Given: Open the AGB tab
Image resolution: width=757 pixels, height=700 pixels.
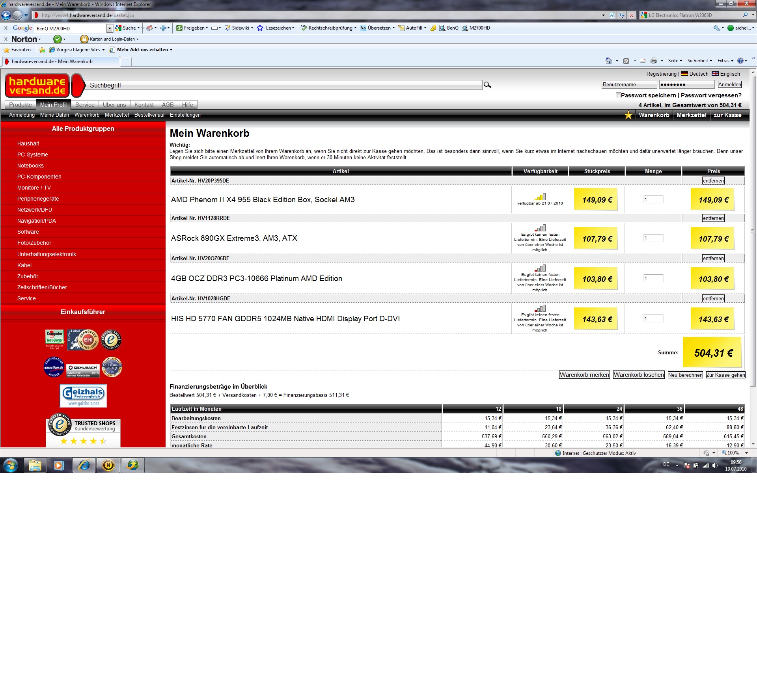Looking at the screenshot, I should click(168, 105).
